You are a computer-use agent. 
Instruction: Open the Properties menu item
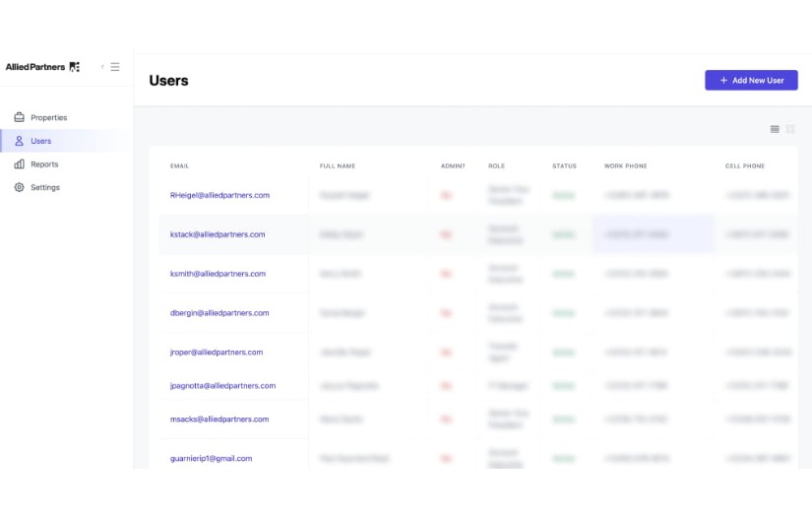point(48,117)
